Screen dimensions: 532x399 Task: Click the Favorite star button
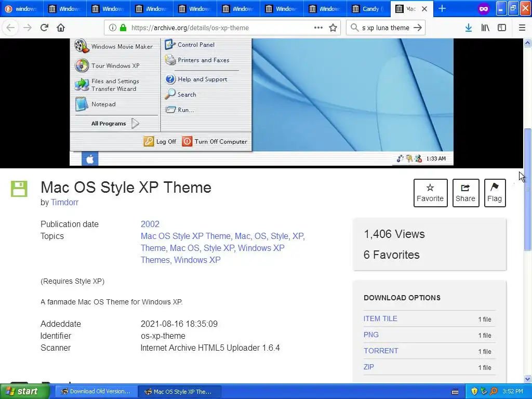430,193
